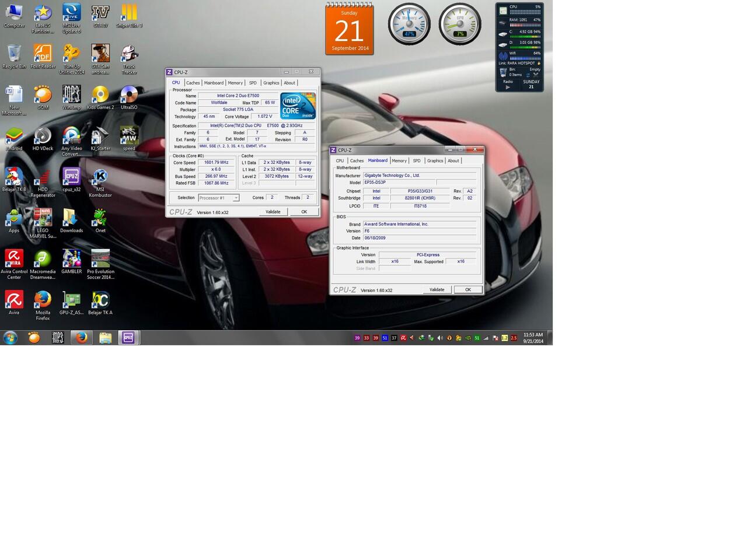Open Memory tab in the CPU window
The width and height of the screenshot is (747, 560).
click(235, 83)
